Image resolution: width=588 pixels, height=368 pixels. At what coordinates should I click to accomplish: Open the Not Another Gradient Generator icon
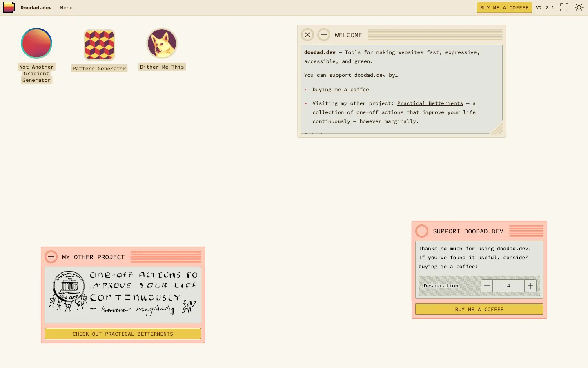36,43
